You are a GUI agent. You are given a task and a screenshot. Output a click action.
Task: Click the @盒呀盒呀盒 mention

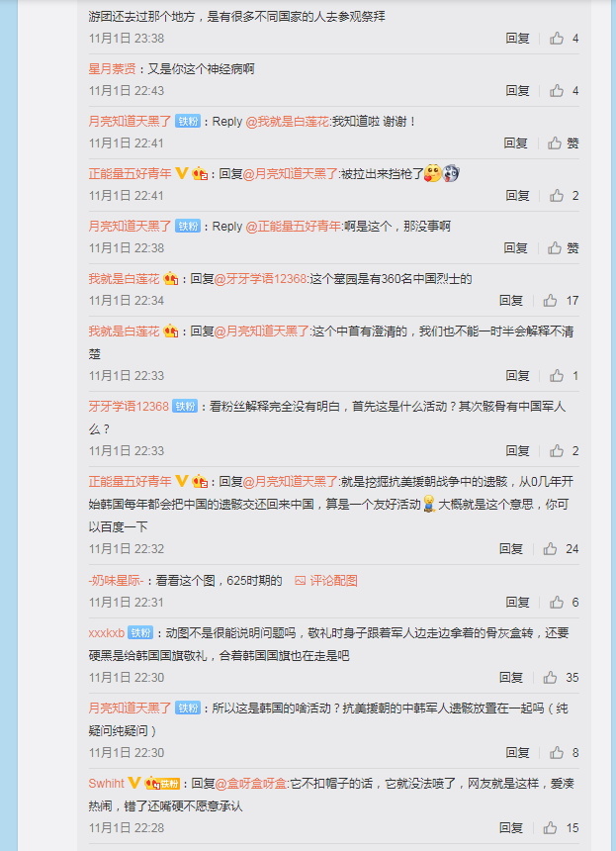(x=251, y=783)
